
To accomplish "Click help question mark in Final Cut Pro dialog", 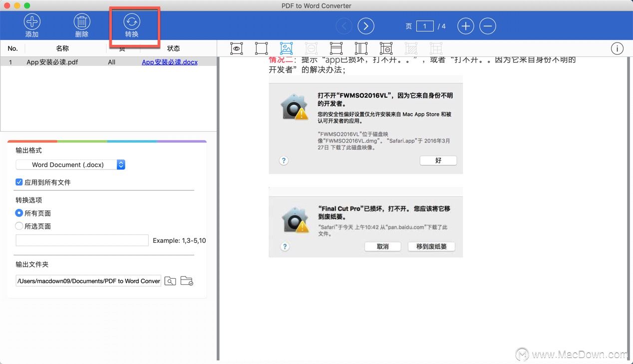I will (x=285, y=246).
